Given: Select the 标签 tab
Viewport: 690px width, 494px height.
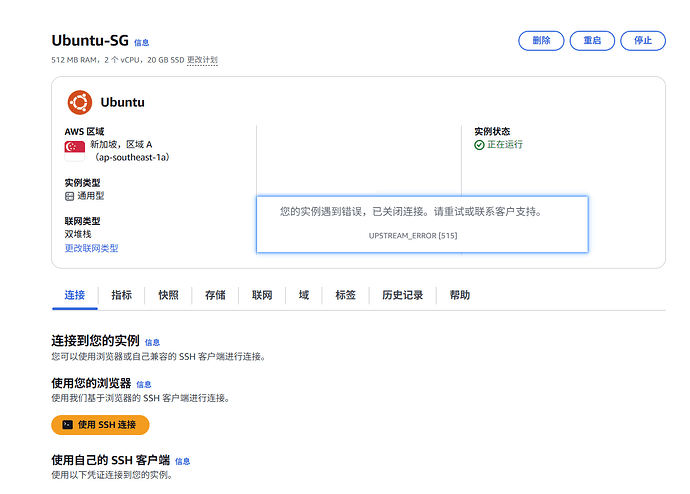Looking at the screenshot, I should pos(345,295).
